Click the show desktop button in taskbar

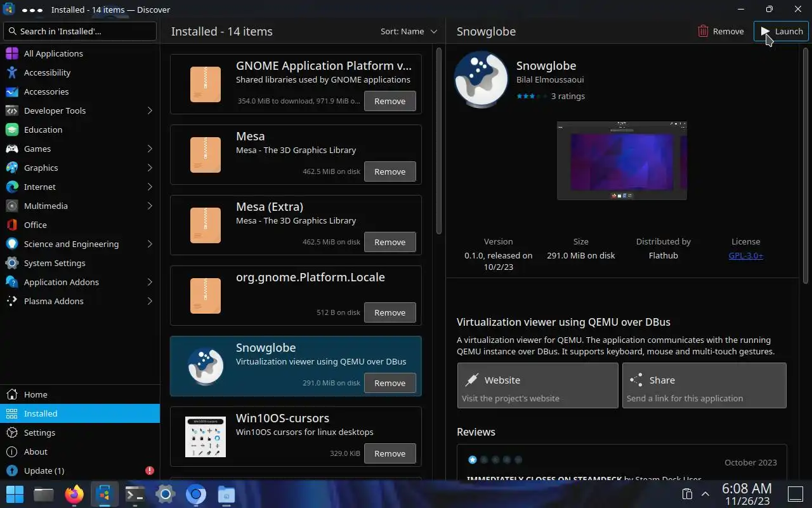tap(795, 494)
